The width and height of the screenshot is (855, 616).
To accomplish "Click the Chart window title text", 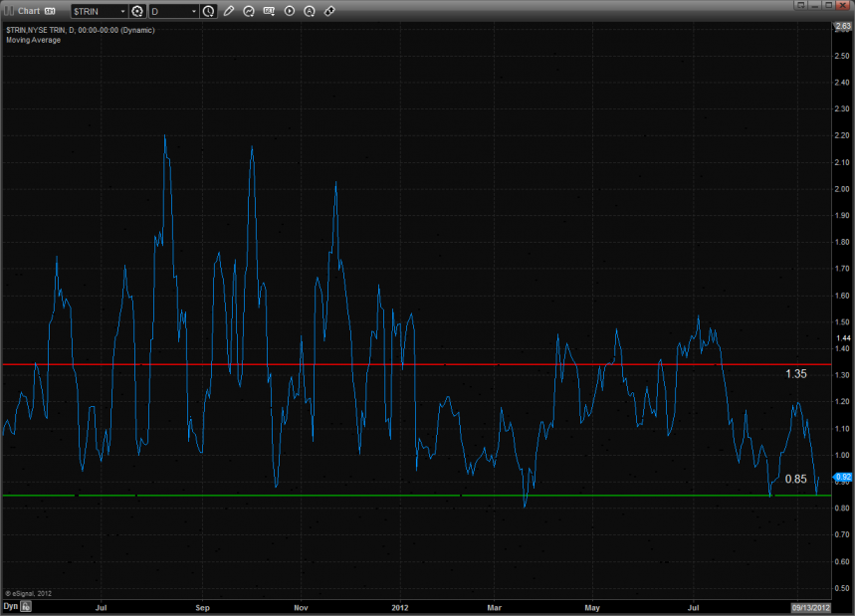I will click(x=29, y=11).
